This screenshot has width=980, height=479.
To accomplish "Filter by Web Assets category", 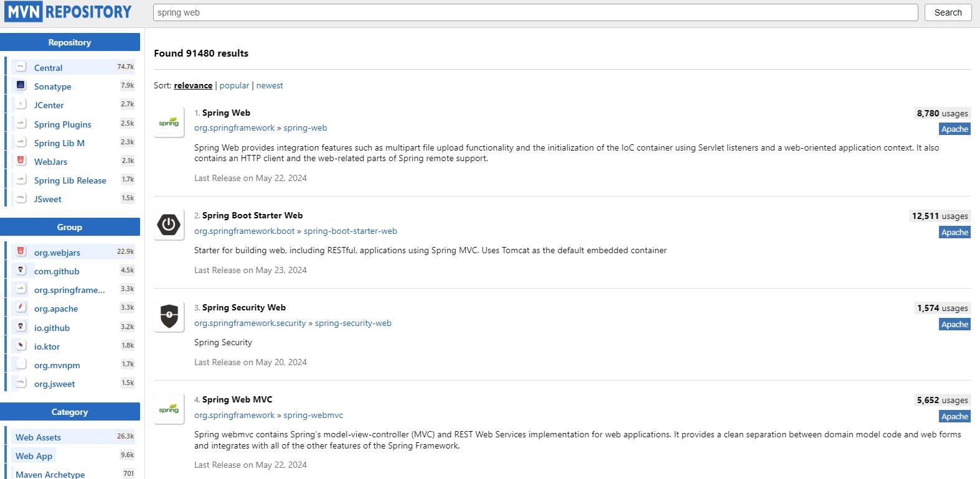I will [x=38, y=437].
